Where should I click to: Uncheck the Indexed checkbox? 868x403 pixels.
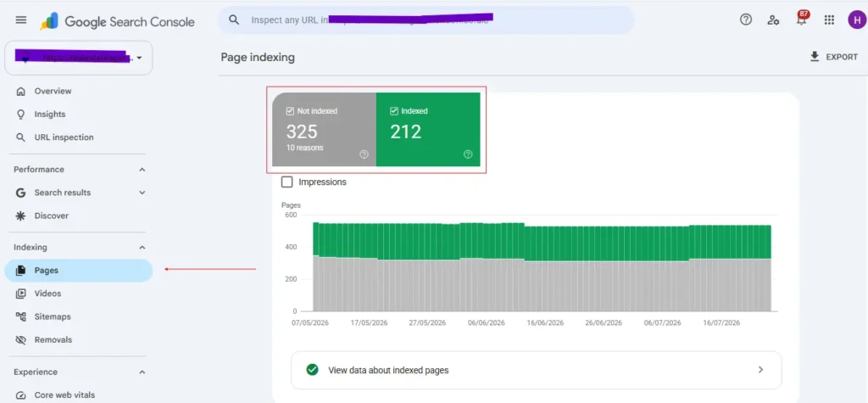click(x=394, y=111)
